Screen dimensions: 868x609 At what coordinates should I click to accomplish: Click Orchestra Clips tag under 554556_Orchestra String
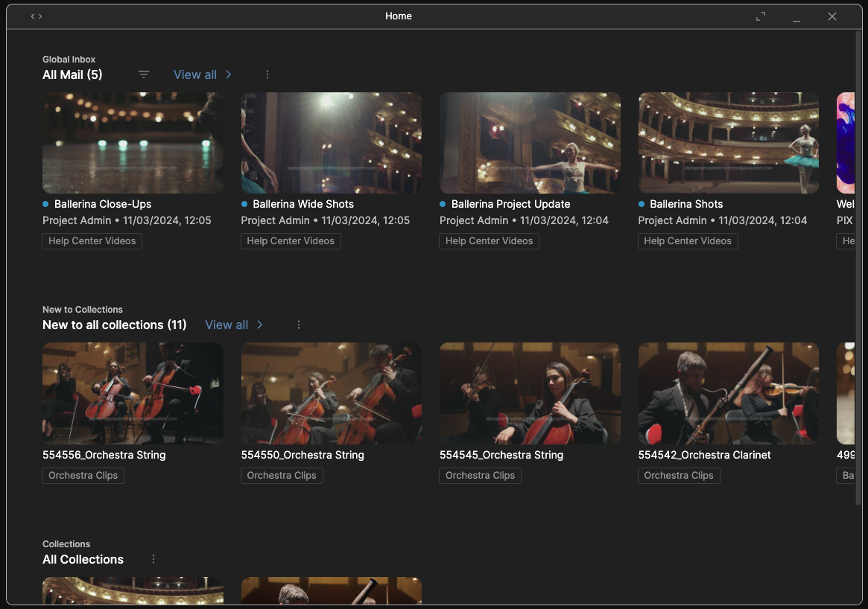pyautogui.click(x=83, y=476)
